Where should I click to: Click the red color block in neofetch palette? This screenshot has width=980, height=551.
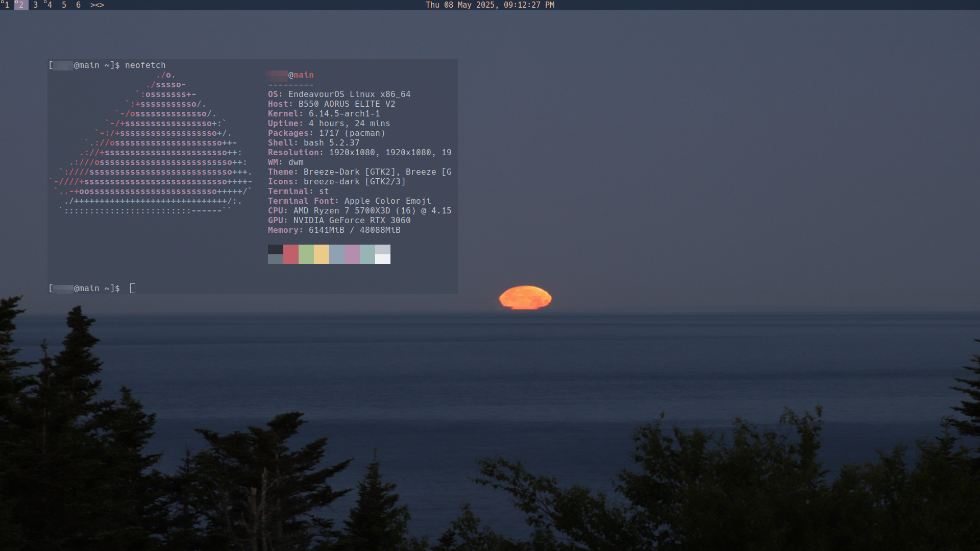coord(291,254)
